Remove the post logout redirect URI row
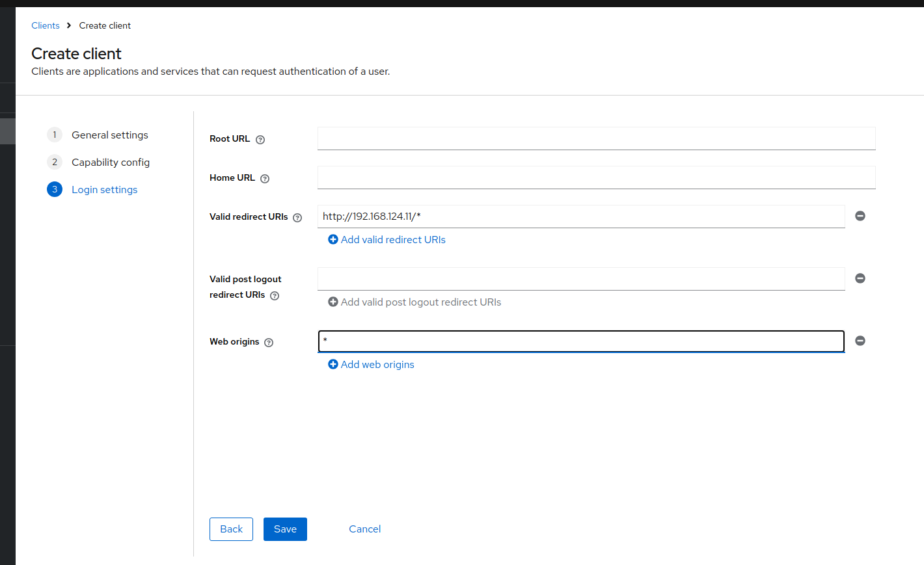This screenshot has width=924, height=565. [860, 278]
